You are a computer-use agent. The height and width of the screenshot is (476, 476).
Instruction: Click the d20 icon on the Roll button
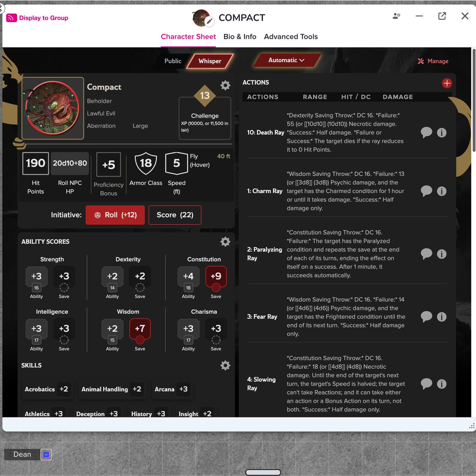pyautogui.click(x=98, y=215)
